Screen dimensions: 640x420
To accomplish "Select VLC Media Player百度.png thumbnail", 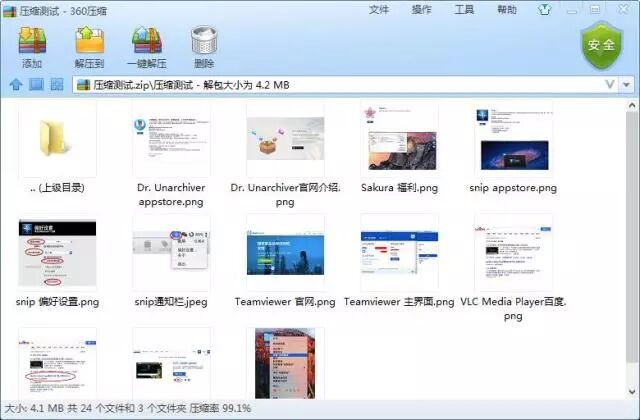I will 513,253.
